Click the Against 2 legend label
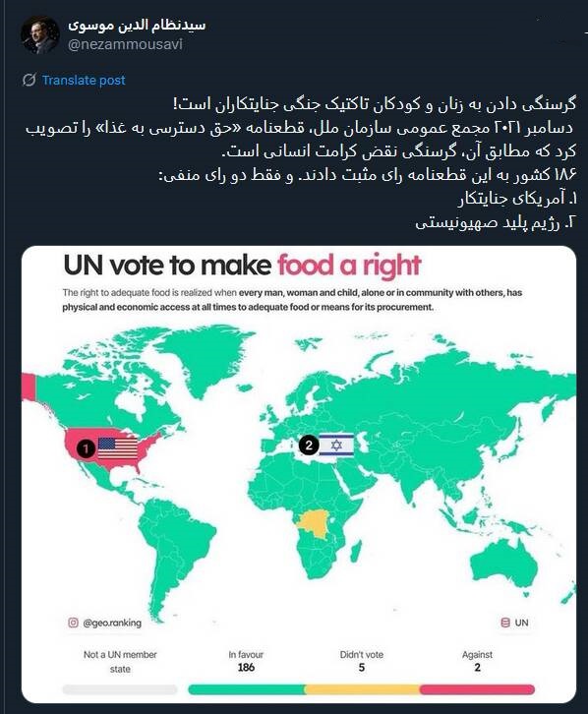Viewport: 588px width, 714px height. tap(478, 661)
